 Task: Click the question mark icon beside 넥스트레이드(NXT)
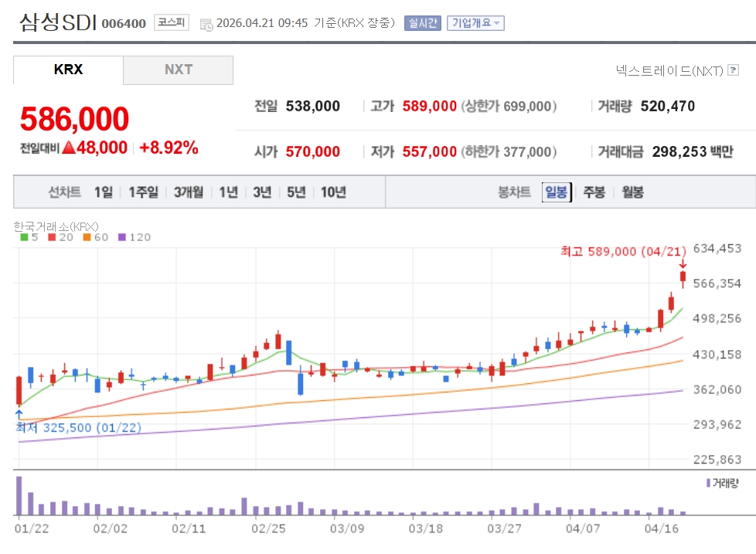tap(733, 71)
